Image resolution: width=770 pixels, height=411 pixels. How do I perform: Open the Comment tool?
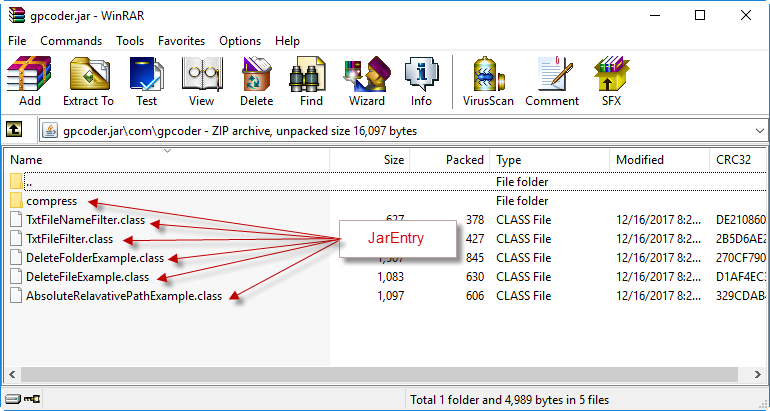pos(551,81)
